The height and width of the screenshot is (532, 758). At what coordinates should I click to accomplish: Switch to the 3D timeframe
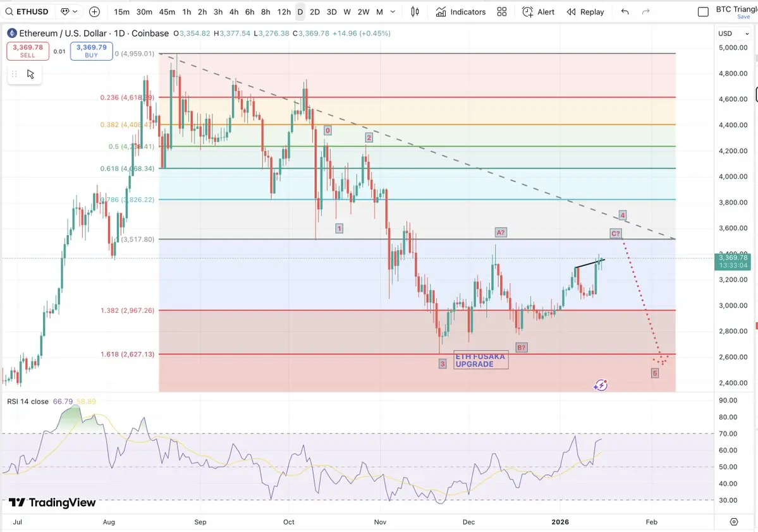(332, 11)
